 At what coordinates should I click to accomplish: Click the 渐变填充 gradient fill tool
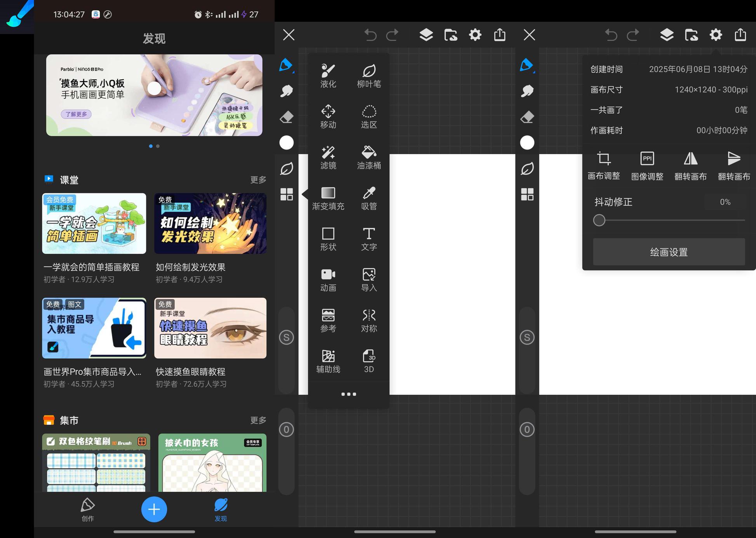[x=328, y=198]
